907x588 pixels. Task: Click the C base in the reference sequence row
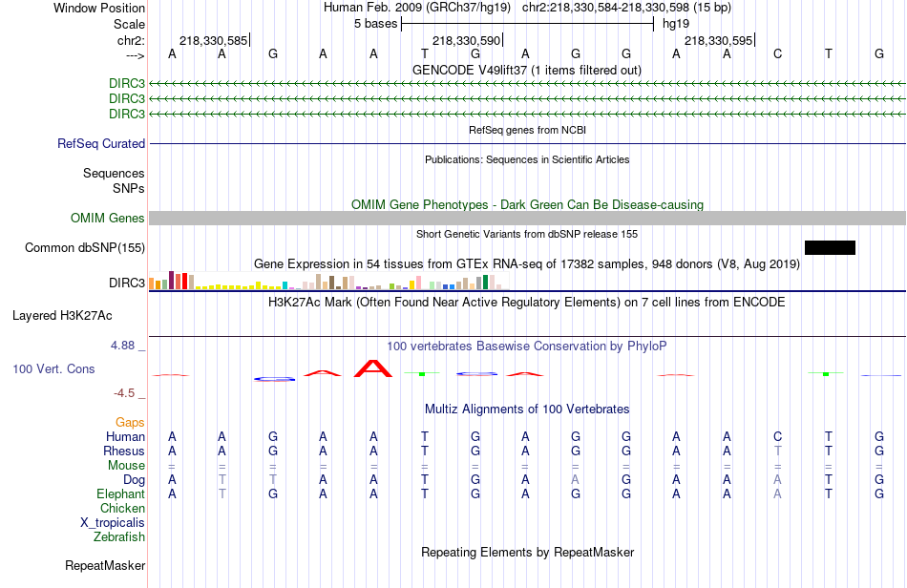(777, 53)
